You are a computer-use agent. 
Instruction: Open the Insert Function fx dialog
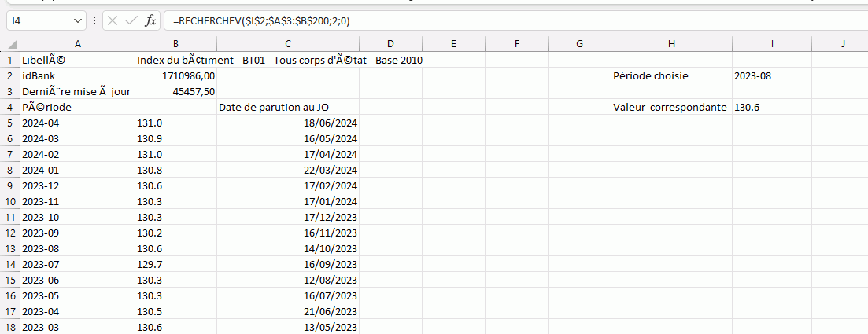coord(150,21)
